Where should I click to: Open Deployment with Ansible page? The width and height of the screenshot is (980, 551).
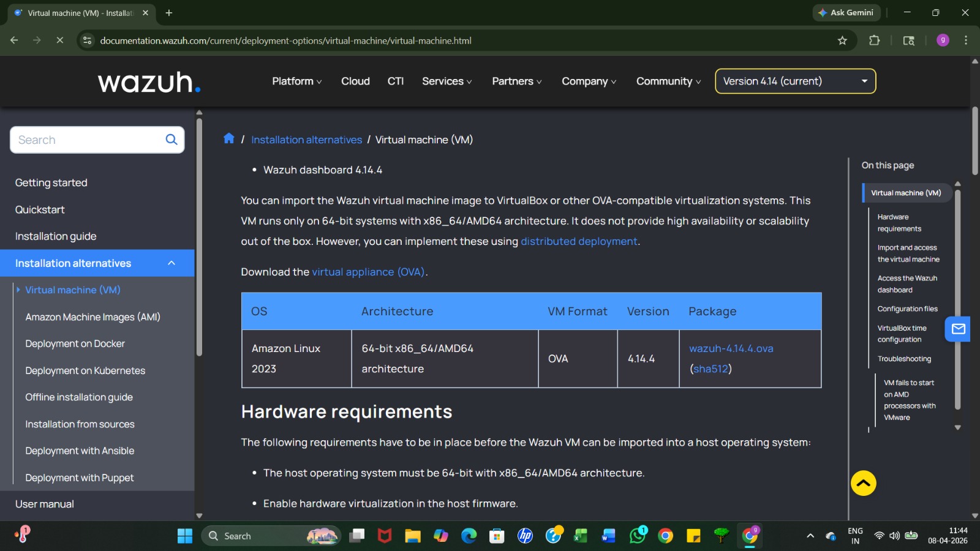click(80, 451)
